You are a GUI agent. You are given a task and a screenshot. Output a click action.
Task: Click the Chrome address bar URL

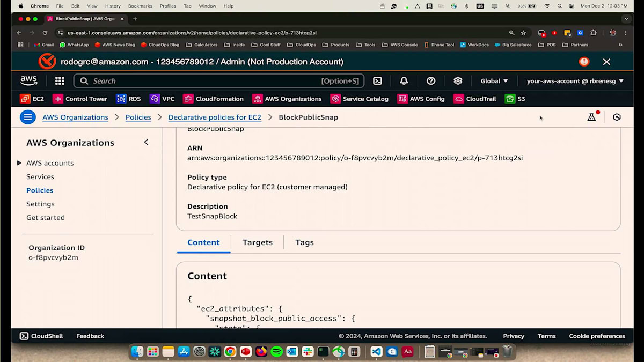coord(192,33)
